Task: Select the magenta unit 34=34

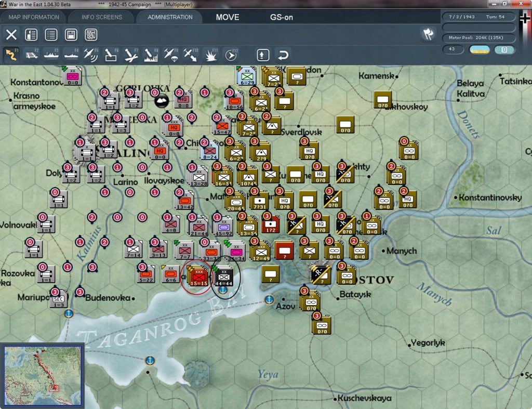Action: 236,252
